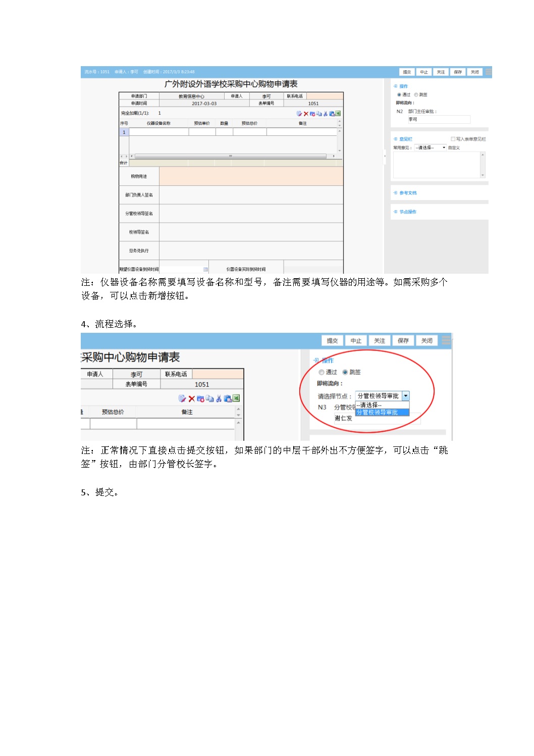Screen dimensions: 534x756
Task: Click the 购物用途 text field
Action: tap(251, 176)
